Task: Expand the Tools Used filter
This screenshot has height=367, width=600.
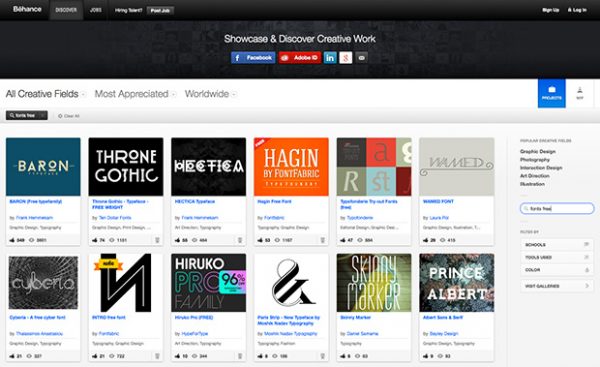Action: [557, 257]
